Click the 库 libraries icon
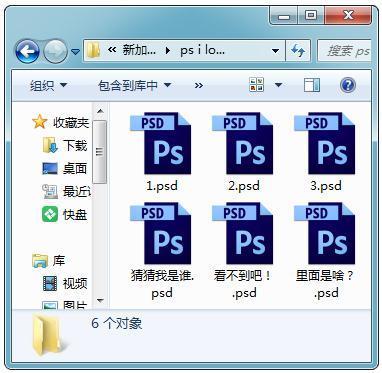The width and height of the screenshot is (382, 373). point(40,261)
